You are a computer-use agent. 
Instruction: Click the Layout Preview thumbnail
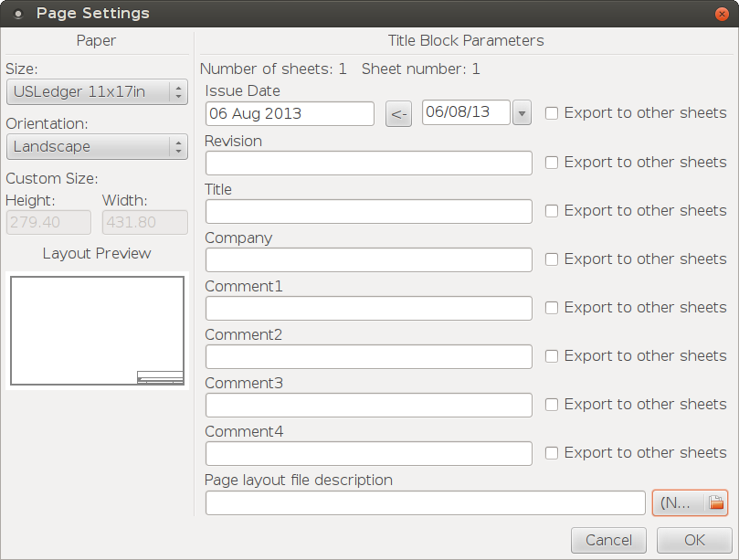click(x=97, y=331)
